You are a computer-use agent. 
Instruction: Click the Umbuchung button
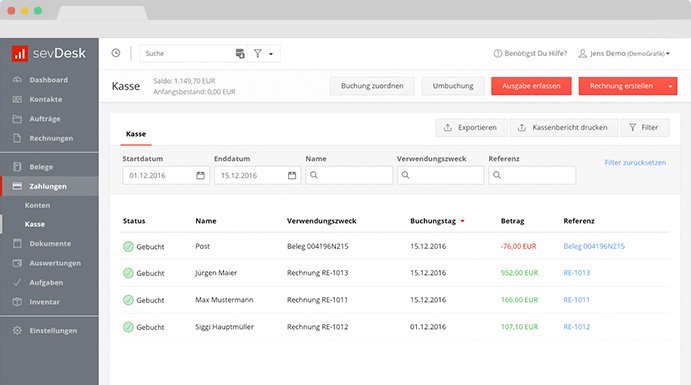tap(453, 86)
